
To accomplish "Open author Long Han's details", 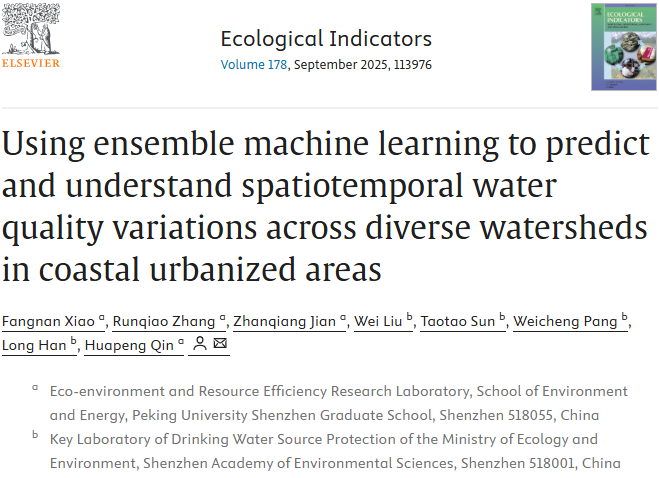I will 35,346.
